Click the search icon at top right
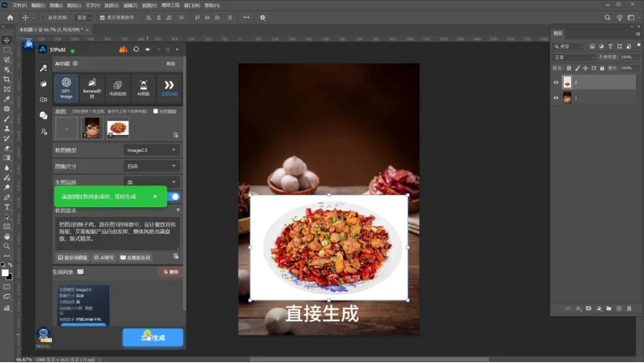 tap(608, 18)
